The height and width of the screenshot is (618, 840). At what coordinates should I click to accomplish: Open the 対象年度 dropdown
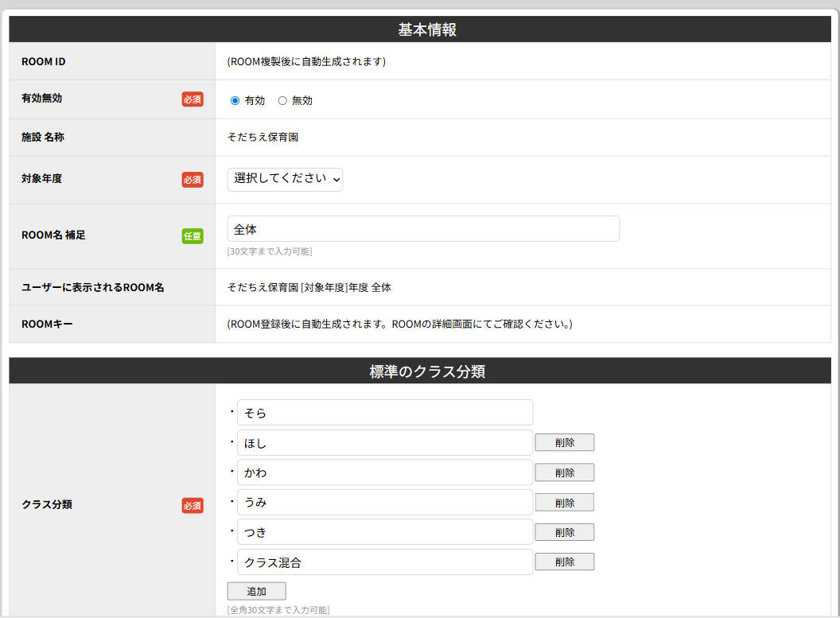tap(285, 180)
